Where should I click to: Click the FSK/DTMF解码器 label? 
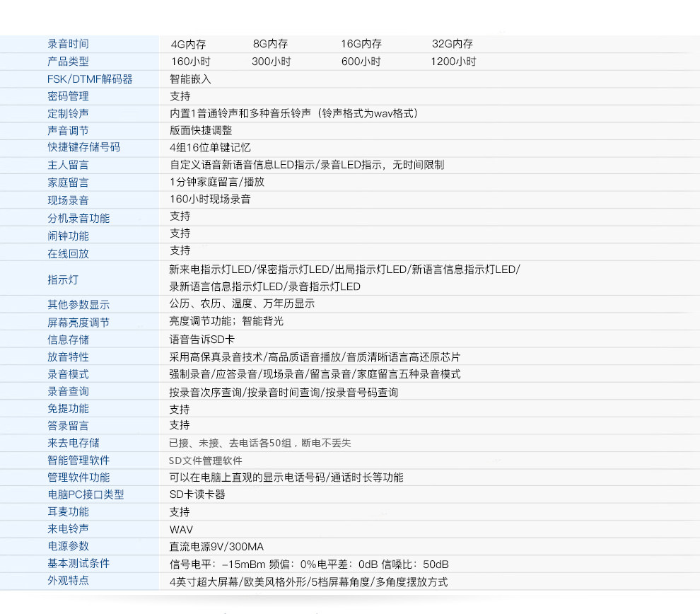pyautogui.click(x=90, y=79)
